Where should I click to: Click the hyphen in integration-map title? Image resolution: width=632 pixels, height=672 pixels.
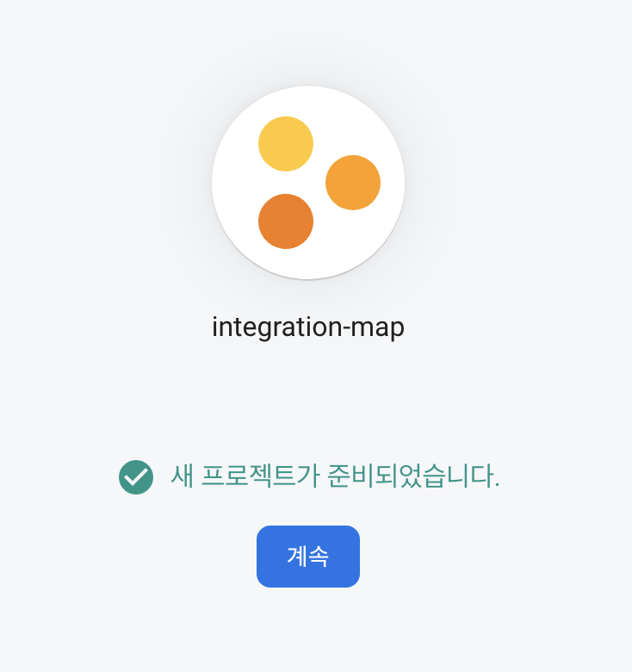346,329
